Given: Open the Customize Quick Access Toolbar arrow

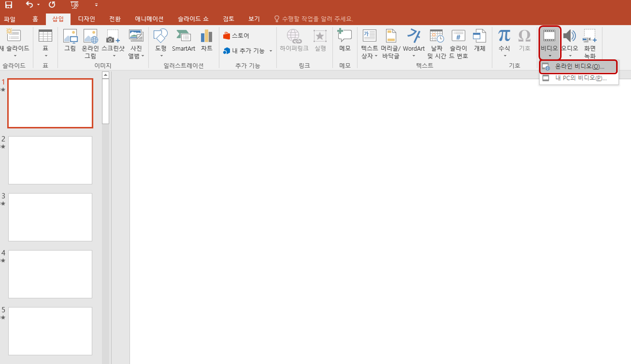Looking at the screenshot, I should click(96, 5).
